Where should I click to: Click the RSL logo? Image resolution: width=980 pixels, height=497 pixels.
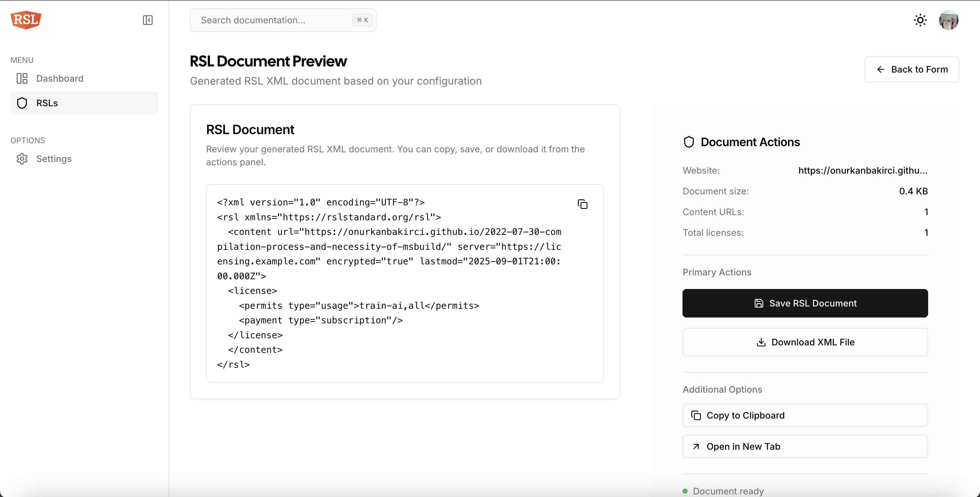(26, 20)
